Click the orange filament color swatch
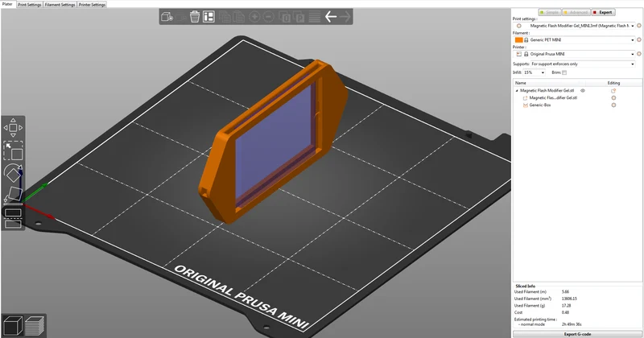 click(x=518, y=40)
